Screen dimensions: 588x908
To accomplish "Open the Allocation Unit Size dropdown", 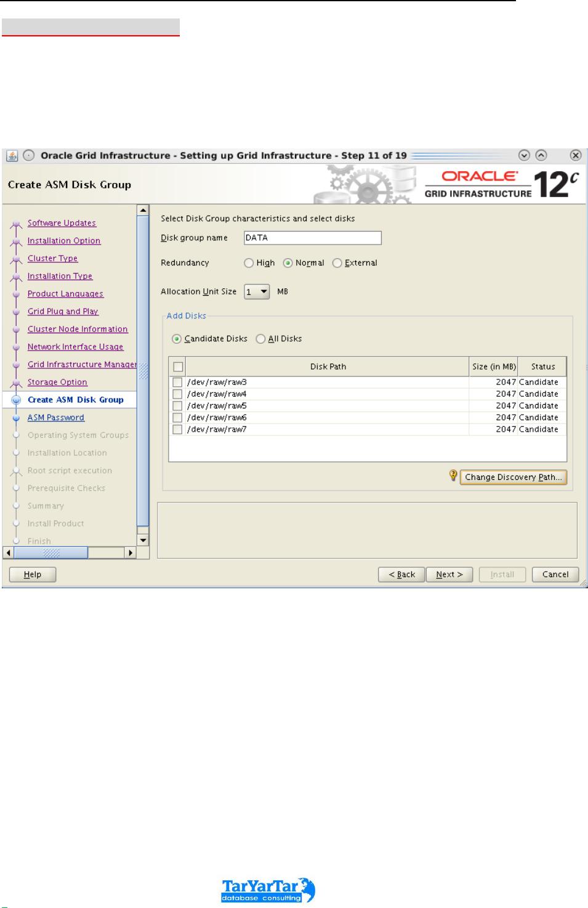I will point(257,291).
